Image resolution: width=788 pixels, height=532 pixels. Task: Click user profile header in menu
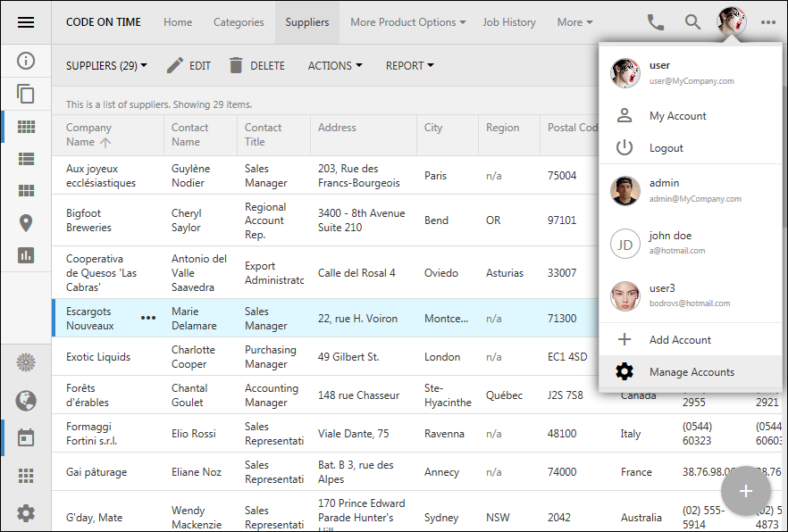[691, 73]
